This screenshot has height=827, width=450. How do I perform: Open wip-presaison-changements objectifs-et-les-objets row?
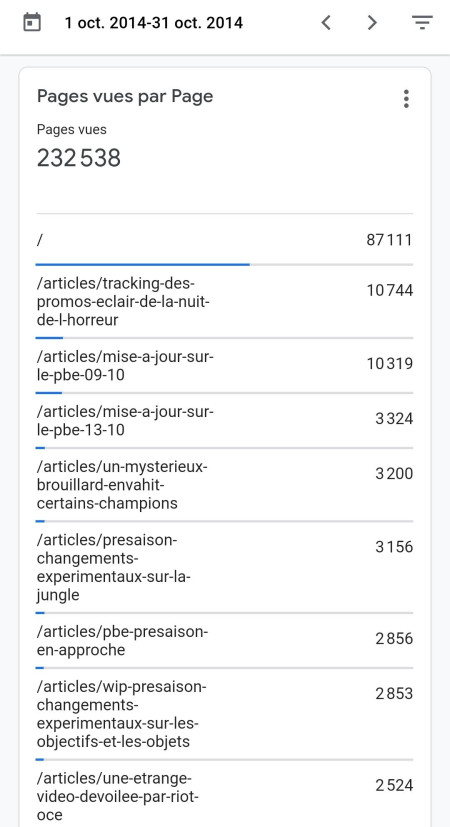click(224, 715)
